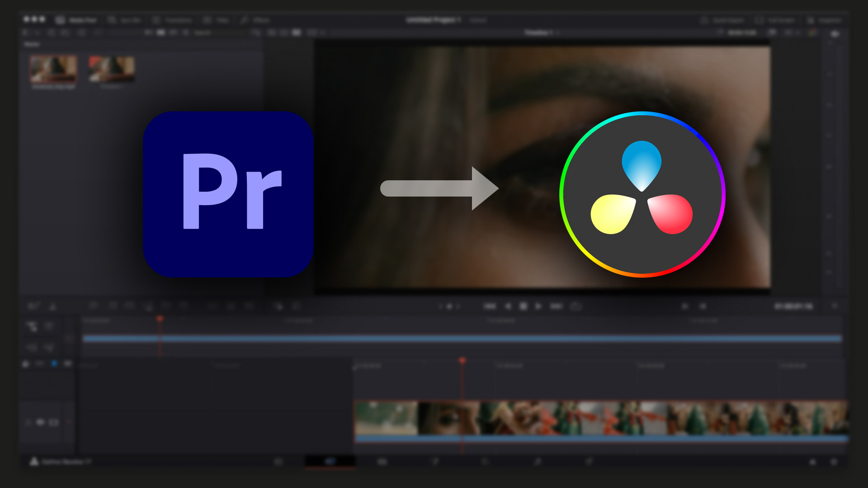Open the Inspector panel
The width and height of the screenshot is (868, 488).
tap(825, 20)
